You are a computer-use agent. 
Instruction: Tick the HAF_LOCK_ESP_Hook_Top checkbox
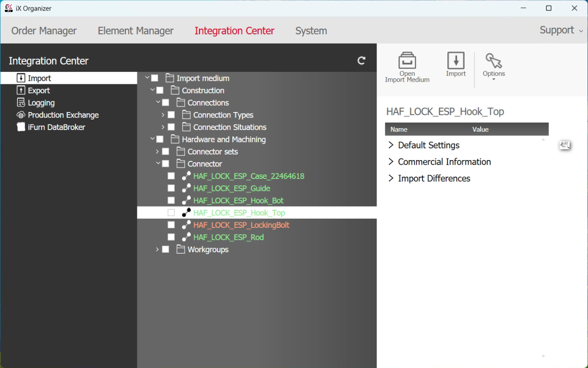pyautogui.click(x=171, y=213)
